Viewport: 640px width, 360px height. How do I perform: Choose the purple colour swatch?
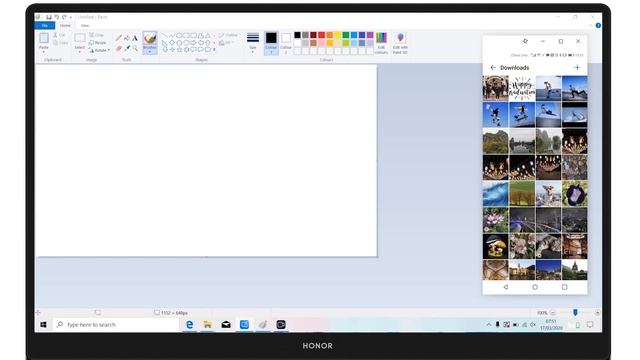[x=370, y=35]
